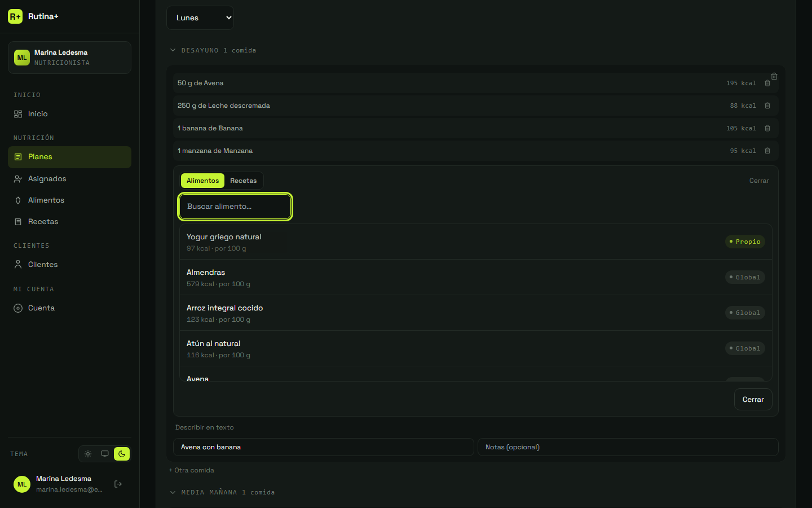Add another meal with Otra comida
This screenshot has height=508, width=812.
192,470
